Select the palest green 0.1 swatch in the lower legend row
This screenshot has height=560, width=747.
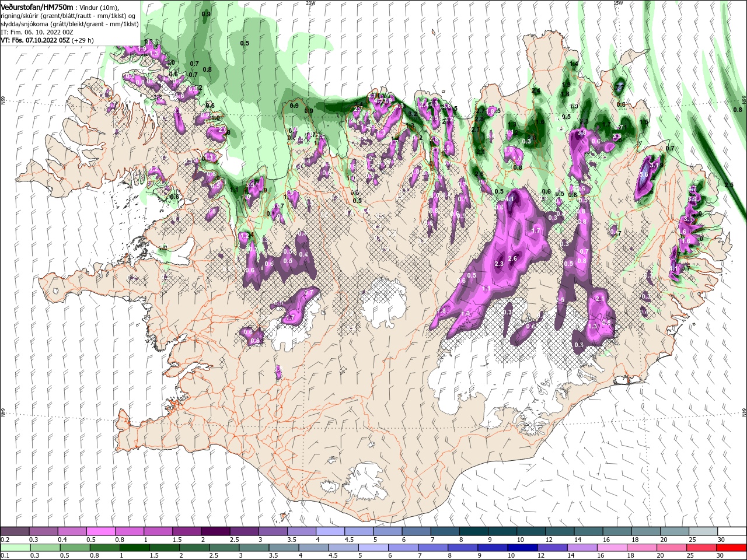click(x=15, y=548)
